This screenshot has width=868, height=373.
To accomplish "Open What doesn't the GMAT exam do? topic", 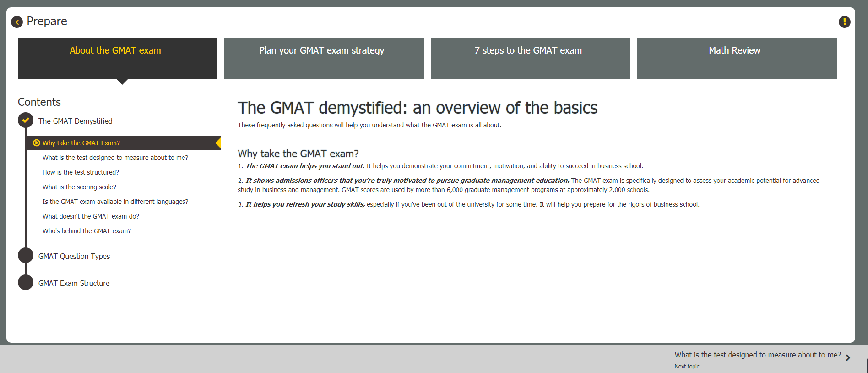I will [91, 216].
